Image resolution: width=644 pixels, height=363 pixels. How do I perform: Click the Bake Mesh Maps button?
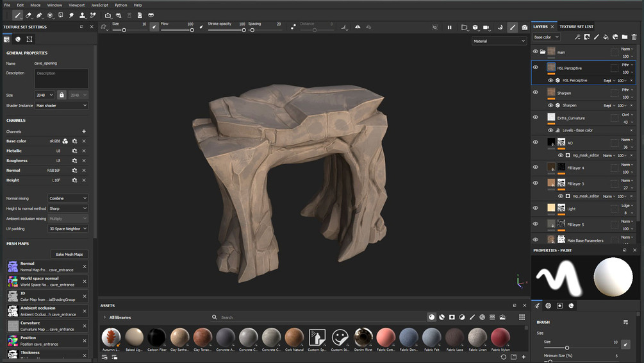(69, 254)
